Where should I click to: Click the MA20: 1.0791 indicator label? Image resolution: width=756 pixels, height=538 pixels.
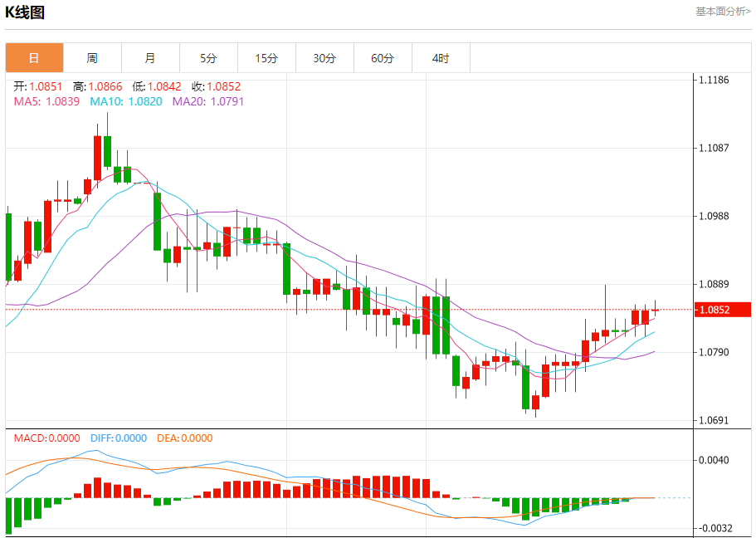point(208,101)
